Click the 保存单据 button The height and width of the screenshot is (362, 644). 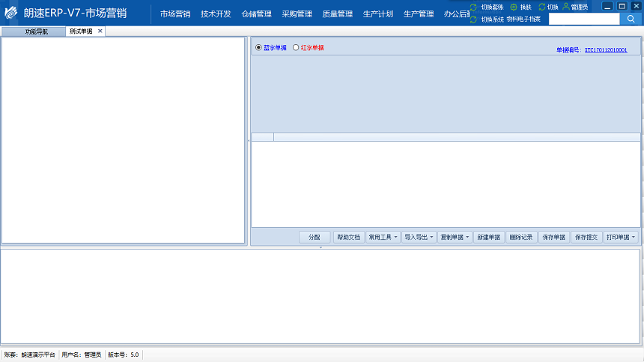554,237
